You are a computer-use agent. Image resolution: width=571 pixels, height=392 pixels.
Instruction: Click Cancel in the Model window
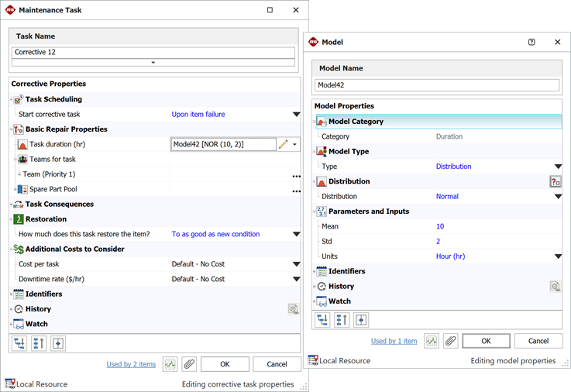(x=538, y=341)
